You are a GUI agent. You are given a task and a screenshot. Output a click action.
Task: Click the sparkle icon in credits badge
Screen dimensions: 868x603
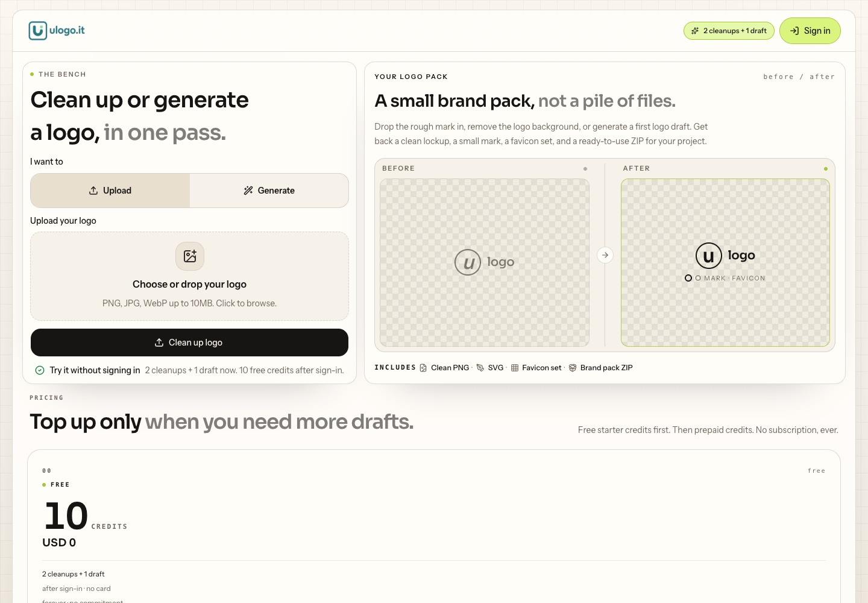pyautogui.click(x=695, y=31)
